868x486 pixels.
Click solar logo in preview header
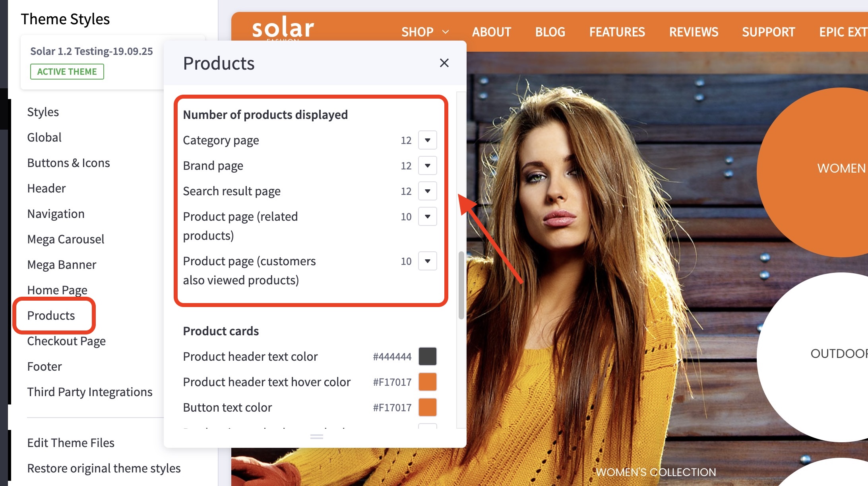click(283, 28)
